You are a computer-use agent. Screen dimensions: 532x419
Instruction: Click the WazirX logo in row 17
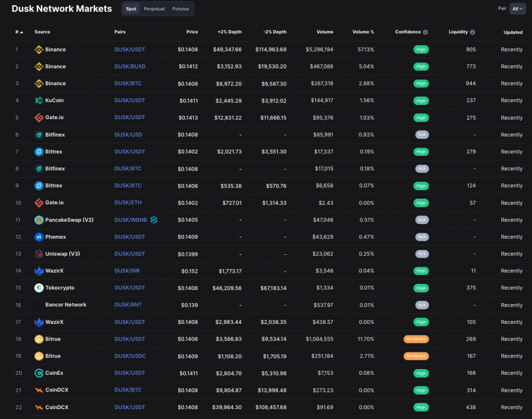pos(38,322)
